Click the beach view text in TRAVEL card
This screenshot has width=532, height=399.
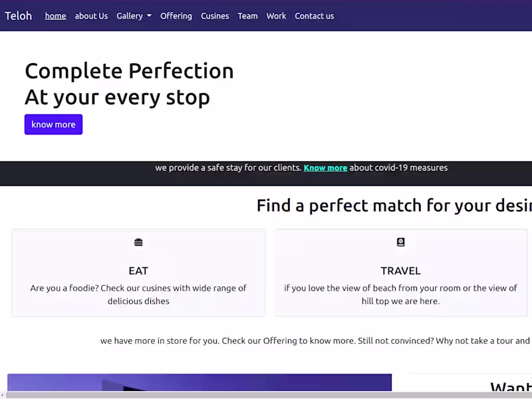coord(400,295)
